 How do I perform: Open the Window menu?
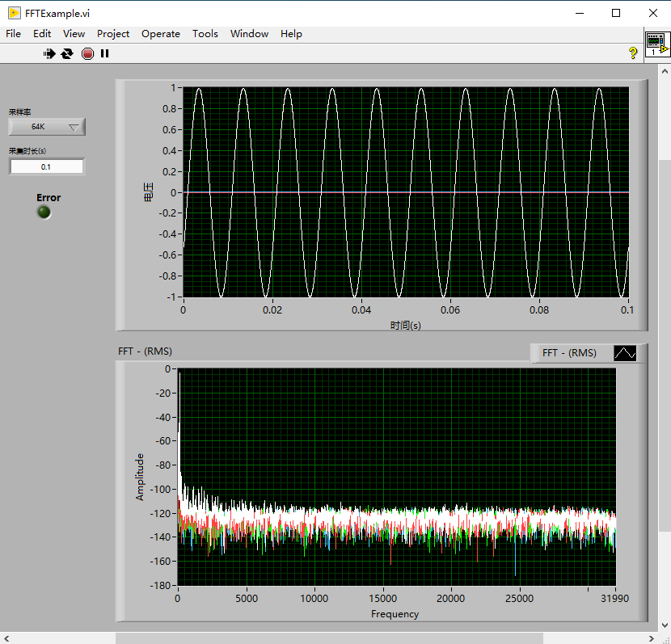[249, 33]
